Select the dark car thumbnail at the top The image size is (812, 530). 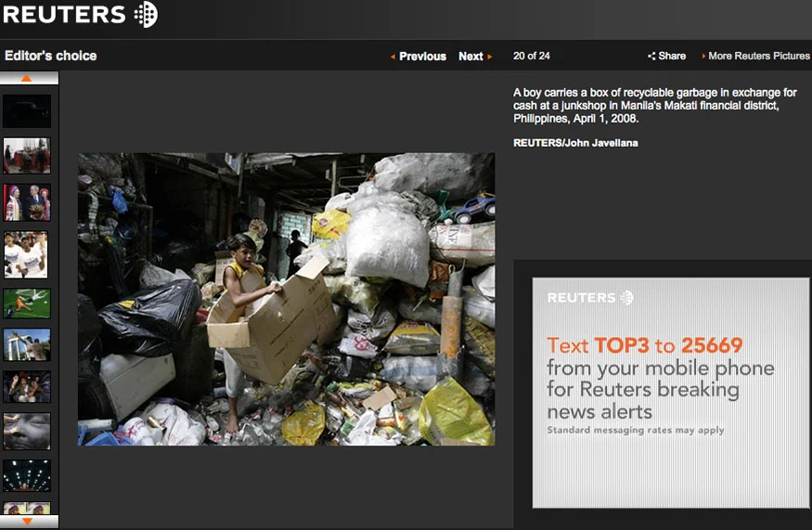(27, 110)
